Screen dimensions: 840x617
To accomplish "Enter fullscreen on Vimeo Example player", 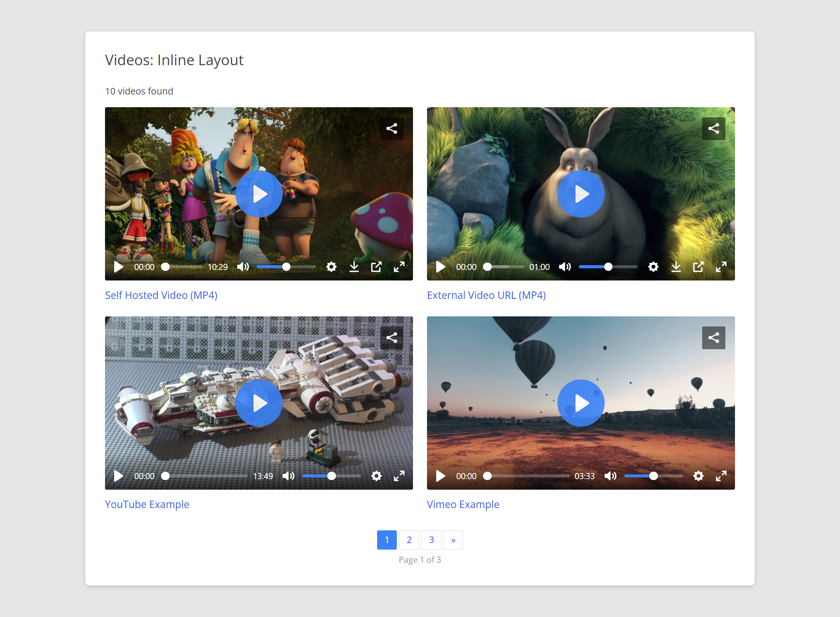I will [x=721, y=476].
